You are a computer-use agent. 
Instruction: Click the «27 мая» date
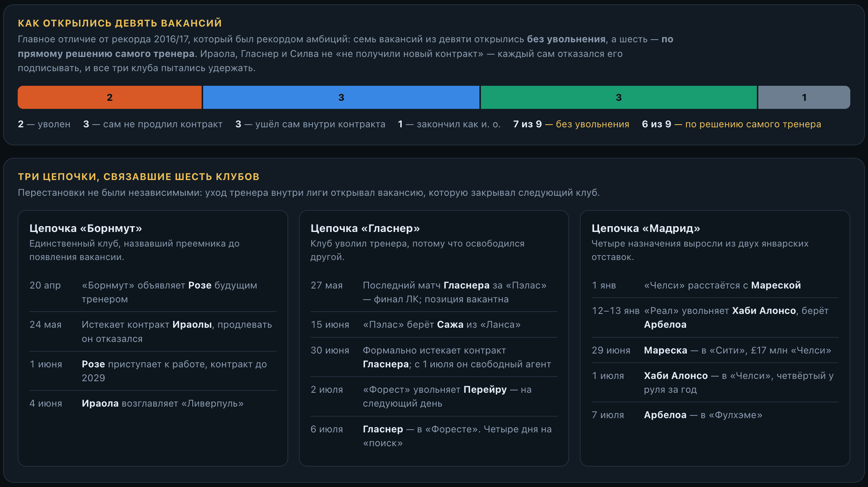pyautogui.click(x=327, y=285)
